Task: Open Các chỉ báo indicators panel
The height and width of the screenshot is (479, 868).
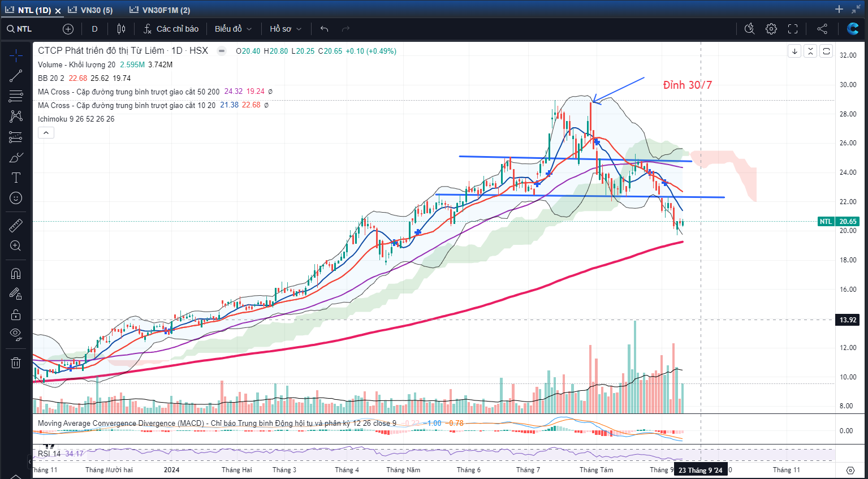Action: (x=171, y=29)
